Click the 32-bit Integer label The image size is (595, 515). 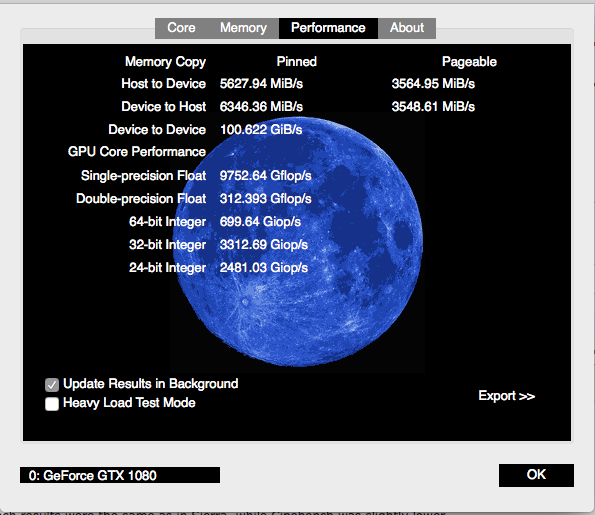coord(167,245)
